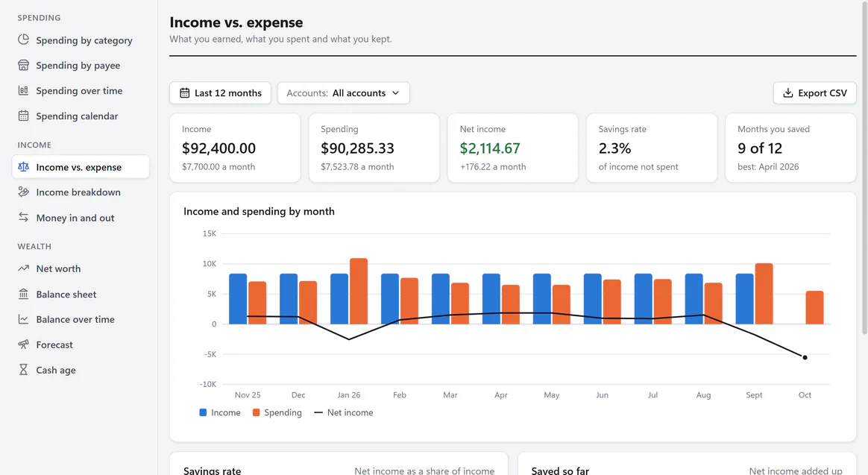Click the bar chart icon for Spending over time
The image size is (868, 475).
coord(23,90)
